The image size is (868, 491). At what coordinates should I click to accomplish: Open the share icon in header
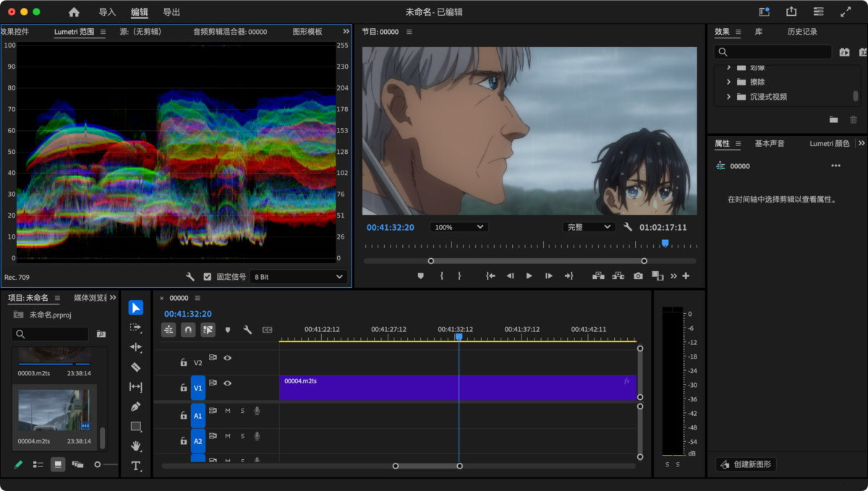791,12
